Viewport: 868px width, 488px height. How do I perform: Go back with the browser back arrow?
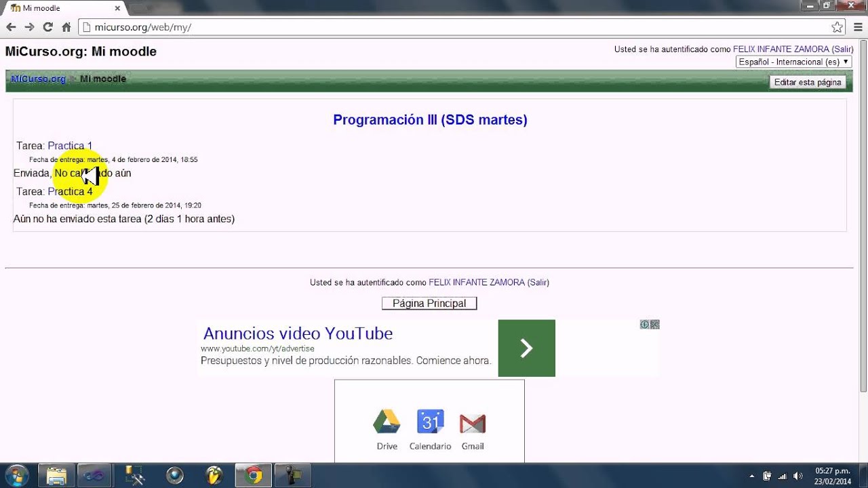[x=11, y=27]
